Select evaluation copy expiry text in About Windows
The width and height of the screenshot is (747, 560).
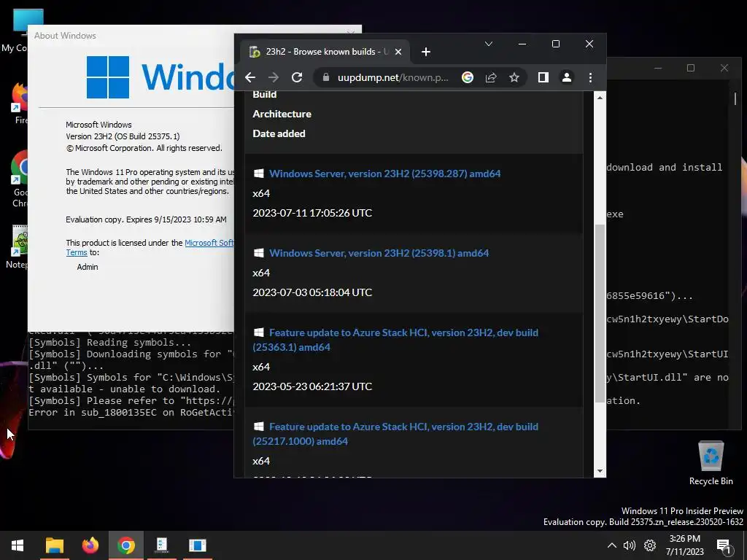click(146, 219)
